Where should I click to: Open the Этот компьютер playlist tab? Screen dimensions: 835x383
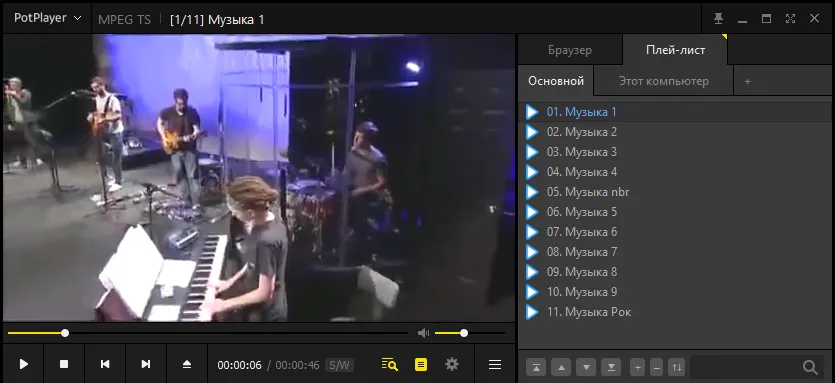tap(664, 82)
